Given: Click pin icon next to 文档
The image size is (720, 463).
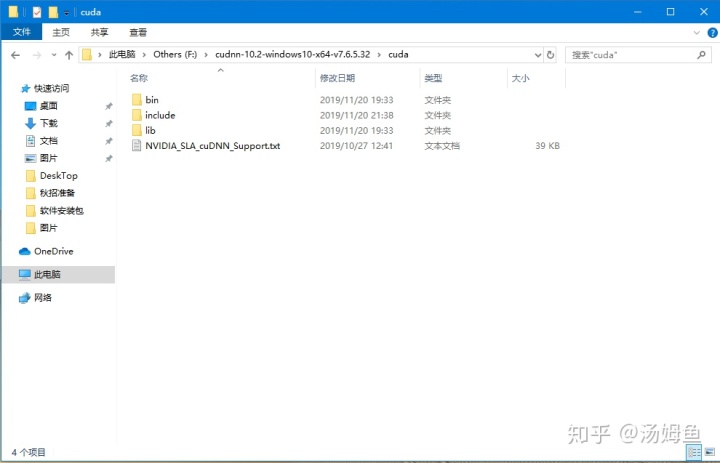Looking at the screenshot, I should tap(109, 141).
